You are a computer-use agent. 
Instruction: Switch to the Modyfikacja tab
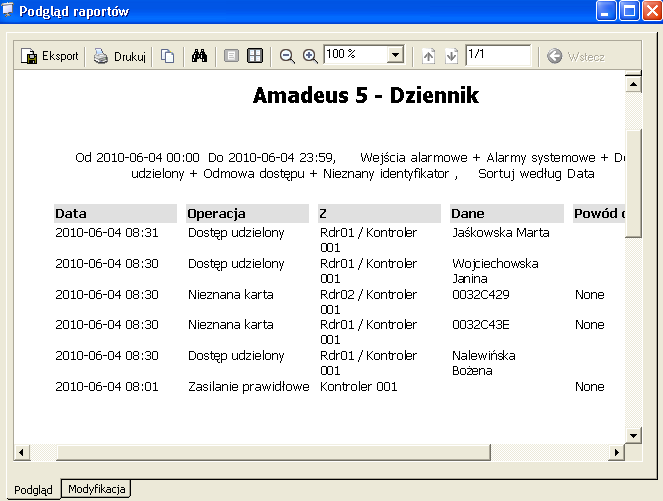pos(96,489)
